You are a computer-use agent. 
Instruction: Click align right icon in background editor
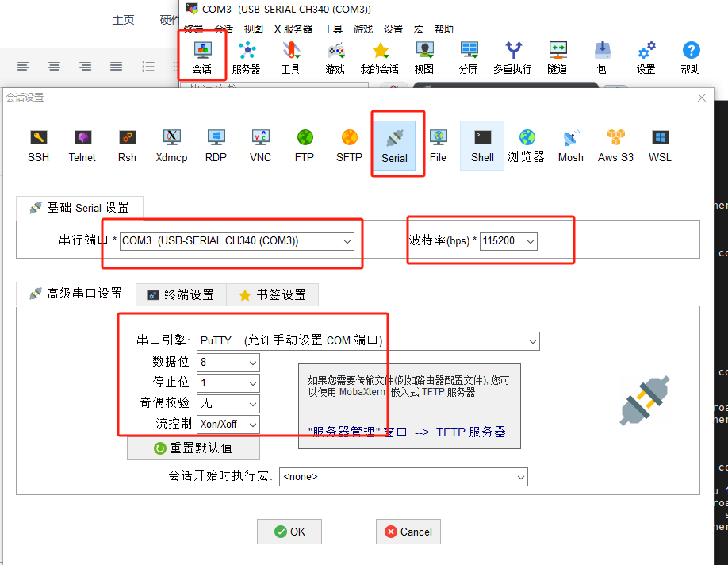[85, 67]
